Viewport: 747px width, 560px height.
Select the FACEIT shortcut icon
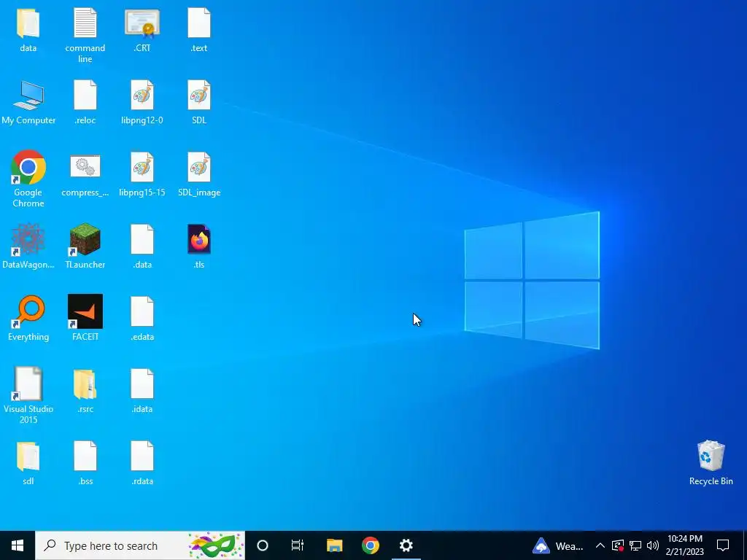(85, 311)
